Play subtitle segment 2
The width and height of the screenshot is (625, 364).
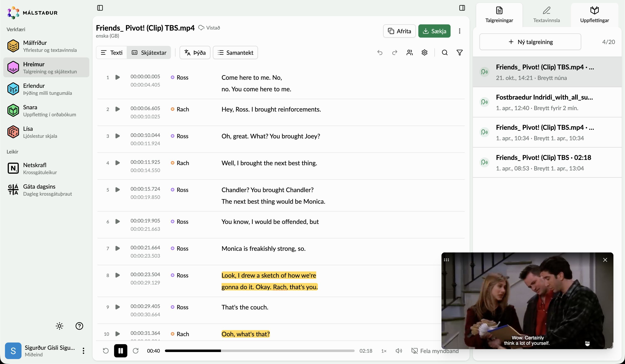click(118, 109)
